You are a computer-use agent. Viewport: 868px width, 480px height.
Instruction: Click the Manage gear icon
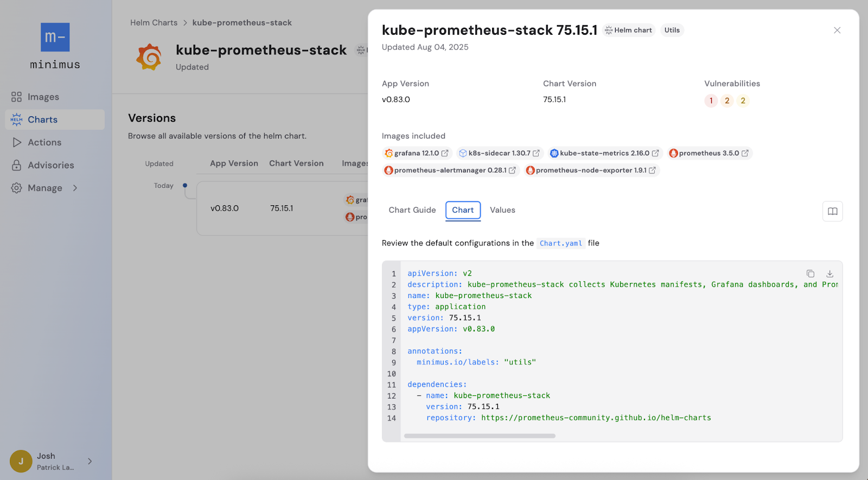click(17, 188)
